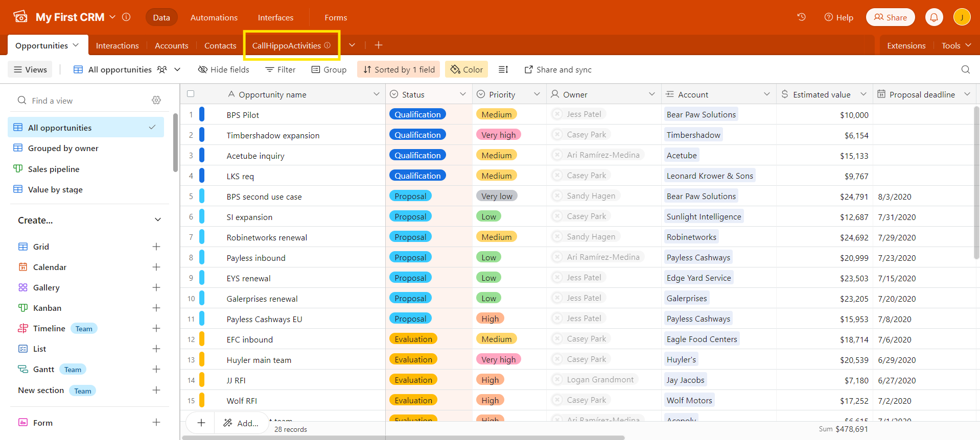Open the hidden tables list chevron
The height and width of the screenshot is (440, 980).
tap(352, 45)
